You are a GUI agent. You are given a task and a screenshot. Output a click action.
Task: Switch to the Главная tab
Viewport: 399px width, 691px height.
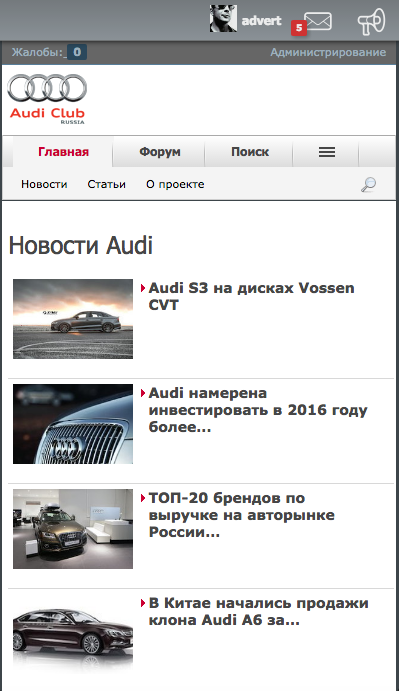[x=63, y=152]
